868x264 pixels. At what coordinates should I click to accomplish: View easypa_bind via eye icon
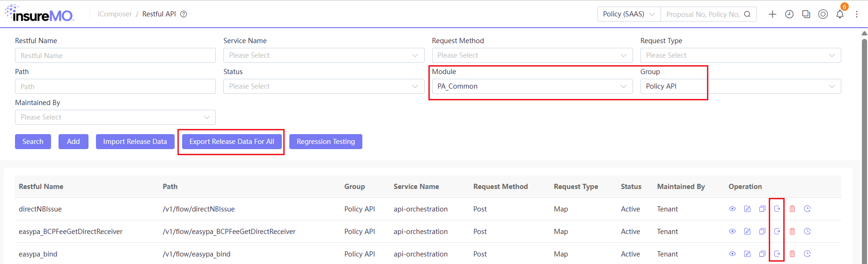[732, 254]
